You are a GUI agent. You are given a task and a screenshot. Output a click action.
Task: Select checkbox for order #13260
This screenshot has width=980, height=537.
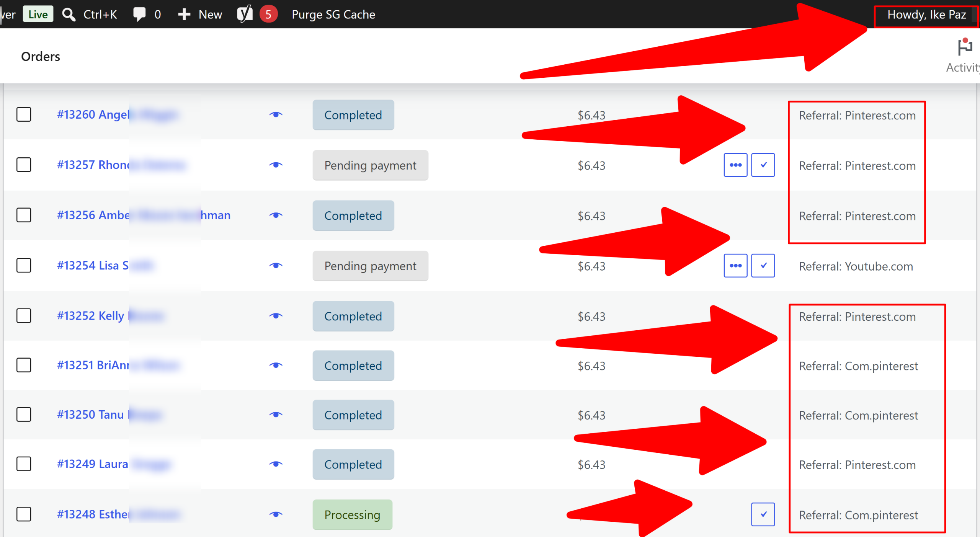pyautogui.click(x=24, y=114)
